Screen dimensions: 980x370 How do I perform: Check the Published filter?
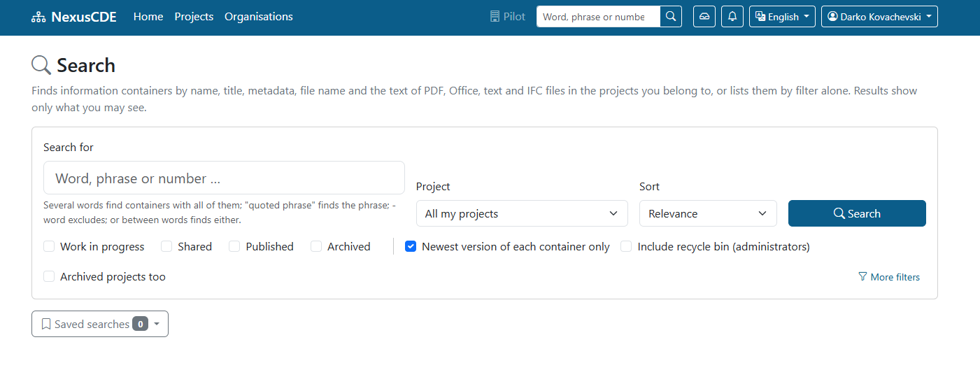[x=234, y=246]
